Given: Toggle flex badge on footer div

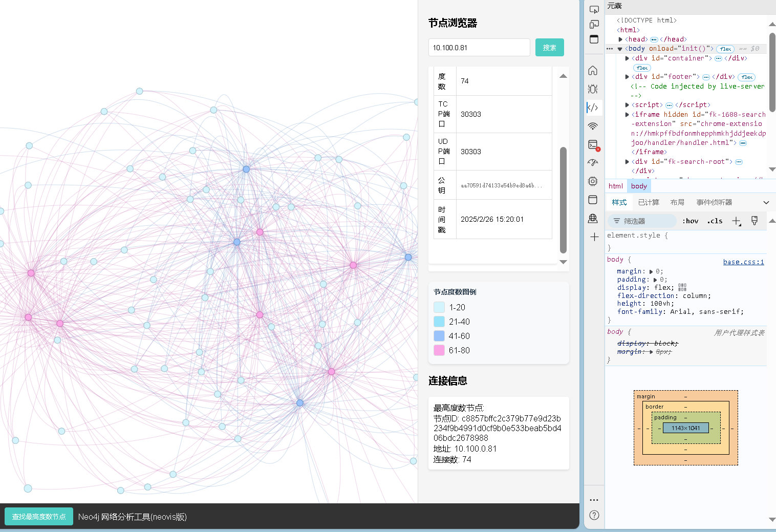Looking at the screenshot, I should click(x=747, y=77).
